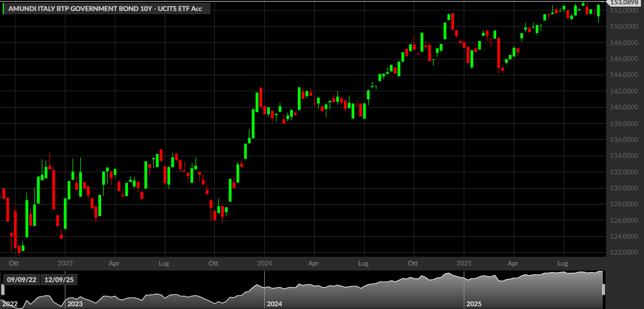This screenshot has height=309, width=644.
Task: Edit the start date field 09/09/22
Action: tap(22, 280)
